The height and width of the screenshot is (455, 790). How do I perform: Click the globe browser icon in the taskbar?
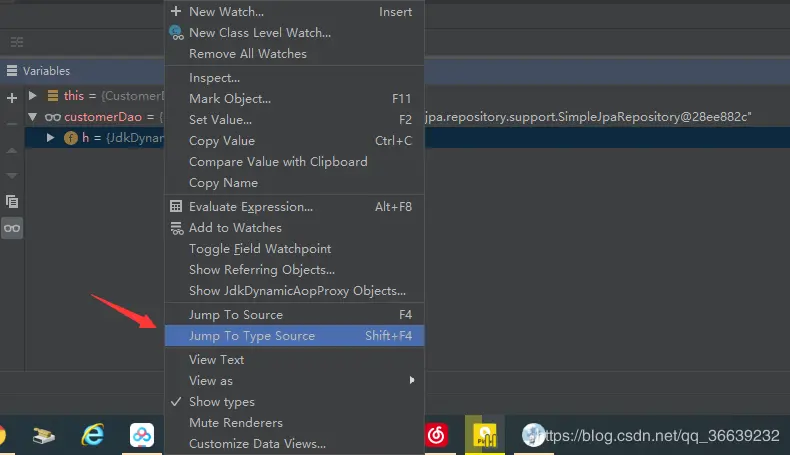pyautogui.click(x=533, y=434)
